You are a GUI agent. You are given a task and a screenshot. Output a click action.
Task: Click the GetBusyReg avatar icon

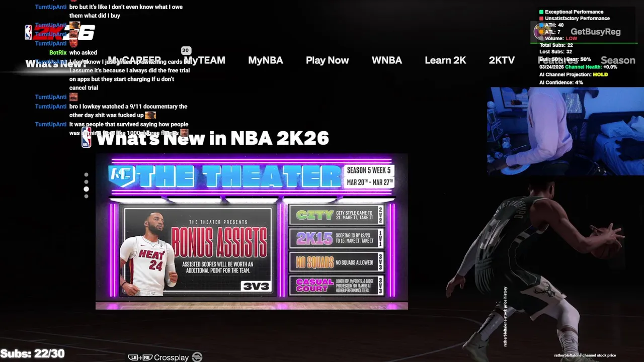(x=541, y=31)
